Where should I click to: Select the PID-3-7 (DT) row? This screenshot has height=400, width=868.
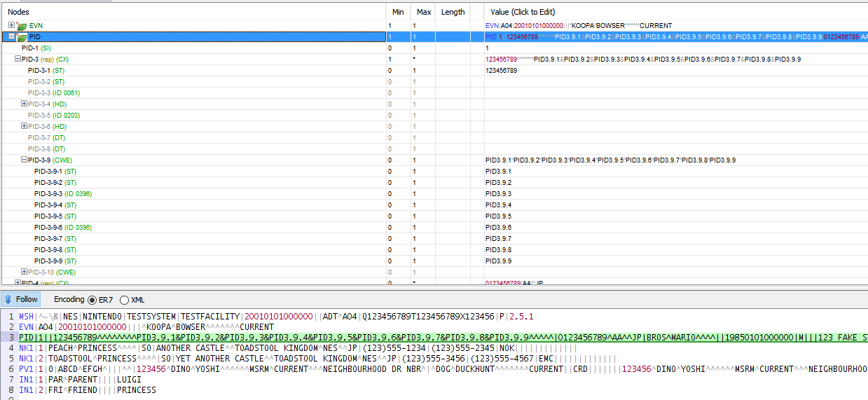click(x=193, y=138)
